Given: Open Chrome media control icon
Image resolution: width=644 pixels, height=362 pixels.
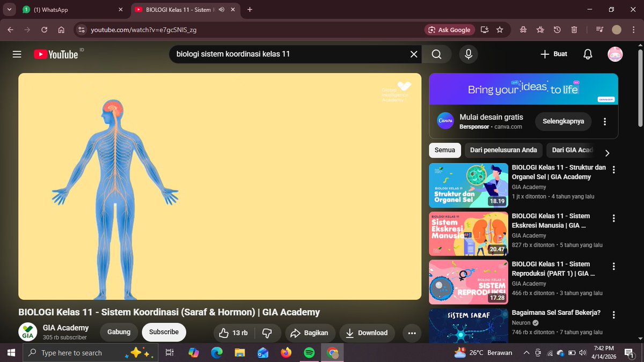Looking at the screenshot, I should [600, 30].
